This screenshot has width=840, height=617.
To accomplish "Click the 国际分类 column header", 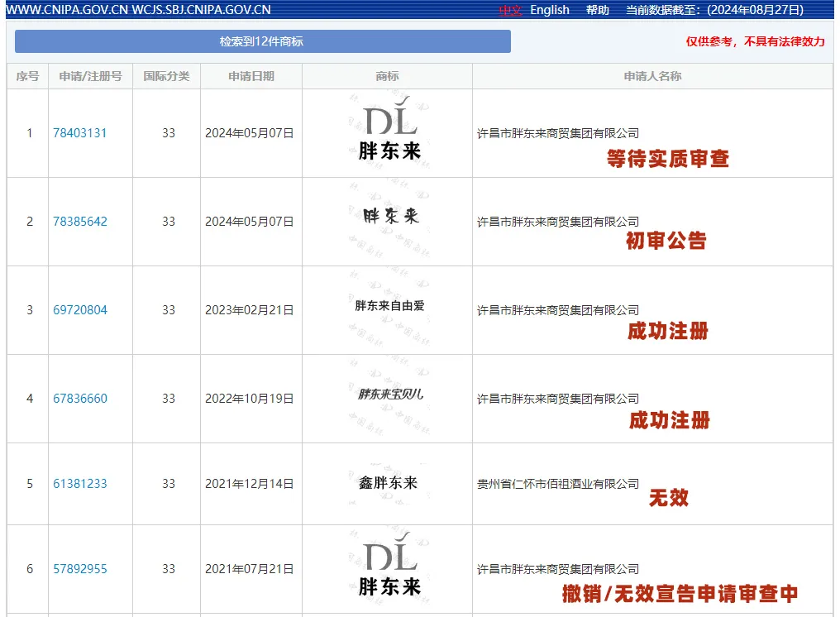I will coord(167,76).
